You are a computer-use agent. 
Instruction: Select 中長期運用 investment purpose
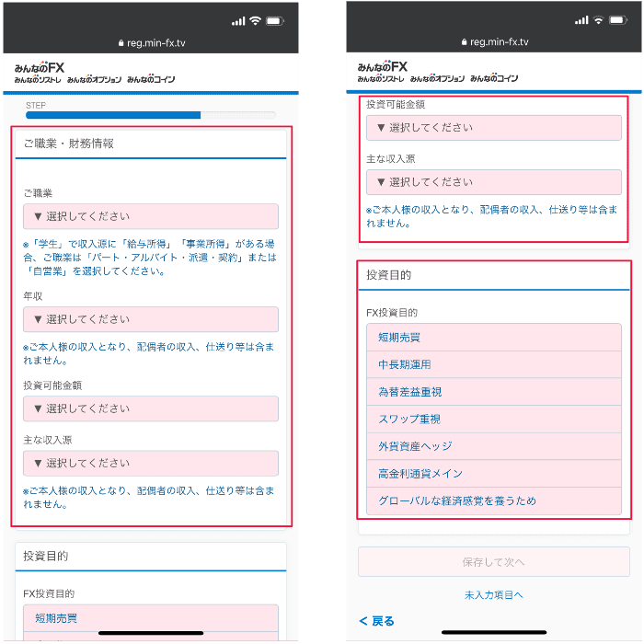click(494, 364)
